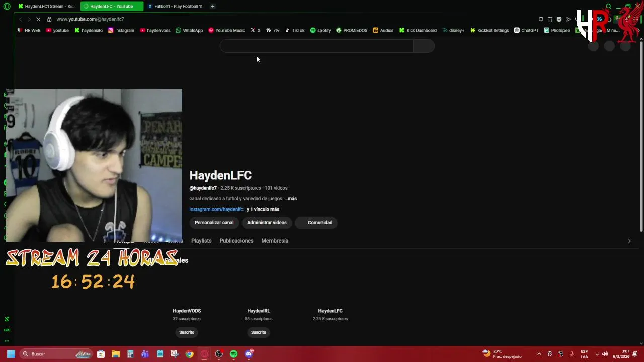Launch Spotify from the taskbar
Viewport: 644px width, 362px height.
[233, 354]
